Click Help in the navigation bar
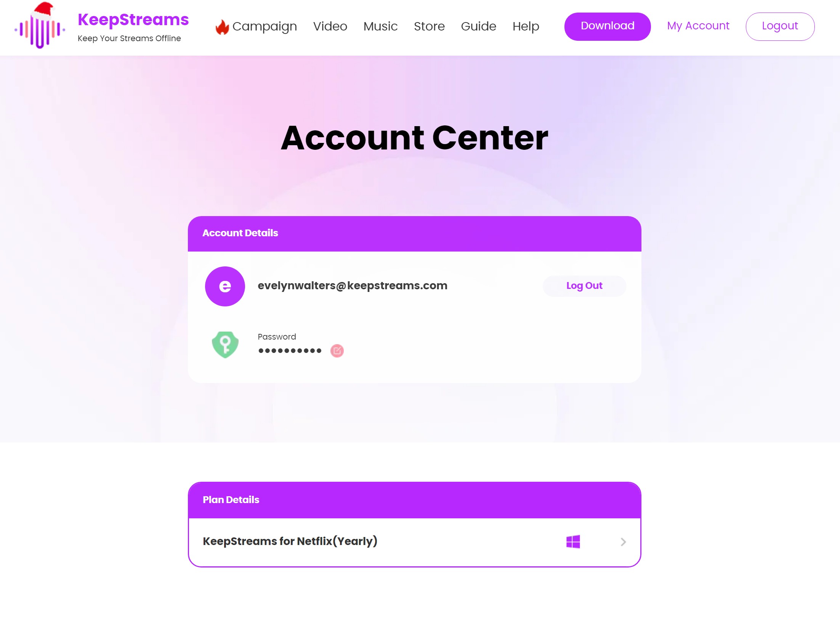The width and height of the screenshot is (840, 630). coord(526,26)
